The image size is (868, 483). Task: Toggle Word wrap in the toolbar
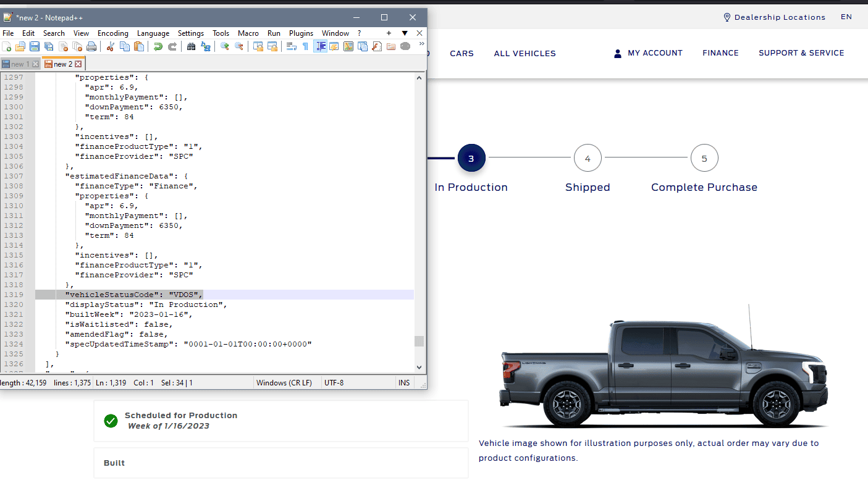point(291,47)
